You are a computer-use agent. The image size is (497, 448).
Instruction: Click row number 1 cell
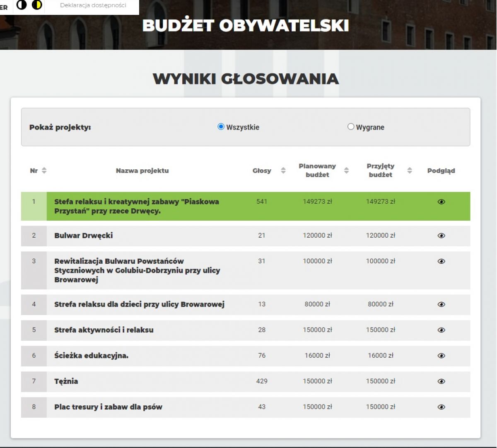point(34,206)
